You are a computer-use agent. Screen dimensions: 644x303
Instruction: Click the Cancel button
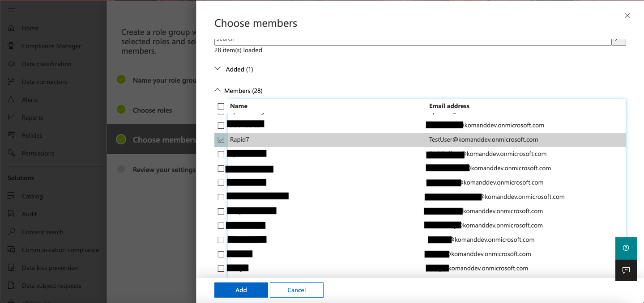[x=296, y=290]
